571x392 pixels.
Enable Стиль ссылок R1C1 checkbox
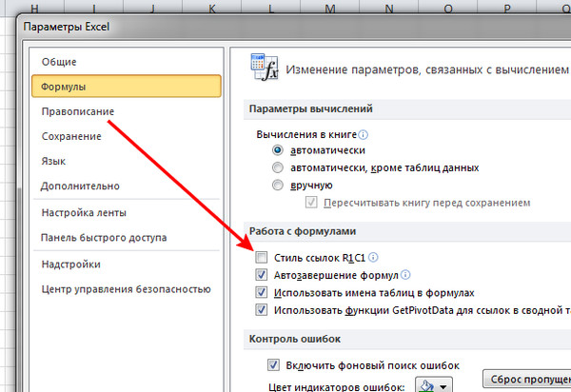261,257
